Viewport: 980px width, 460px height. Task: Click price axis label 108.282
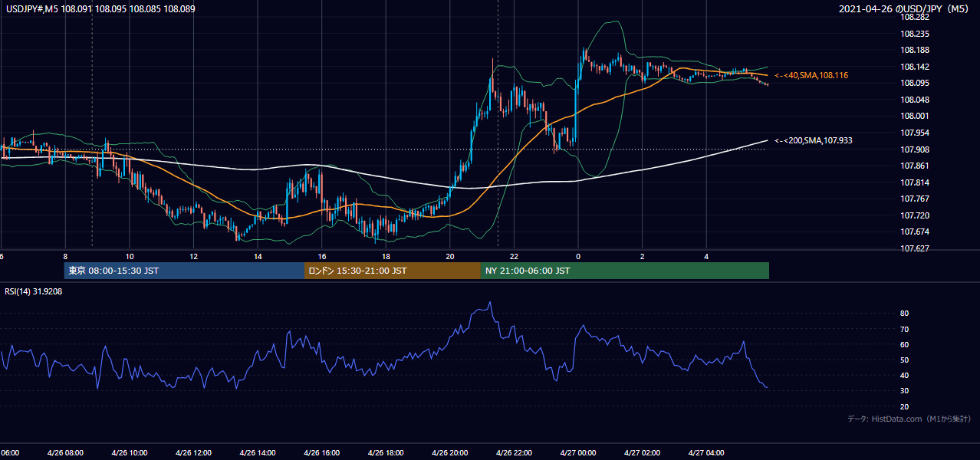(915, 17)
